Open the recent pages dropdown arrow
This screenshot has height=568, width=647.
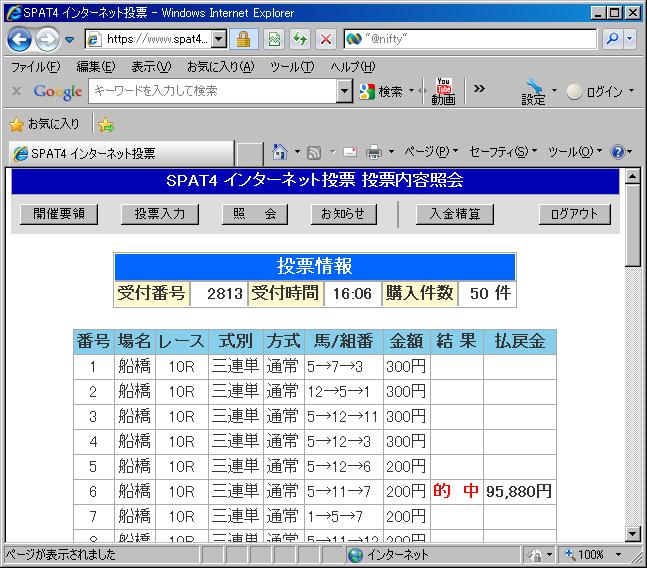(69, 40)
